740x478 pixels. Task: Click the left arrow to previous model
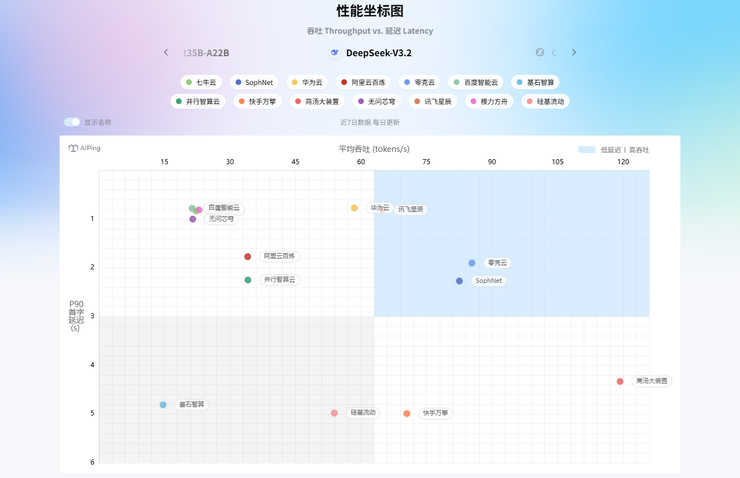coord(166,52)
